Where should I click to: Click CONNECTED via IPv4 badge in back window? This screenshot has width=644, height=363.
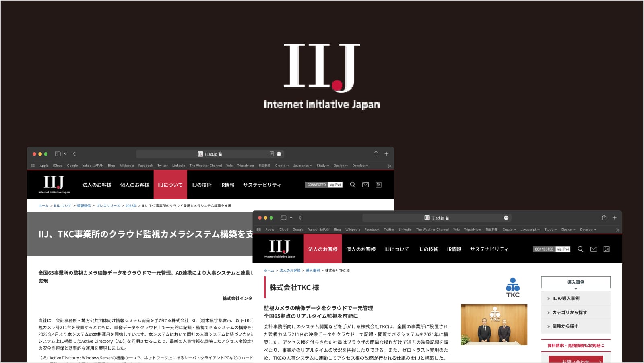tap(324, 185)
